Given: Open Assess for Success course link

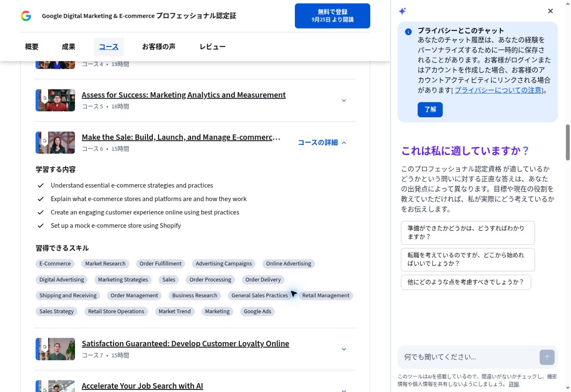Looking at the screenshot, I should (x=183, y=95).
